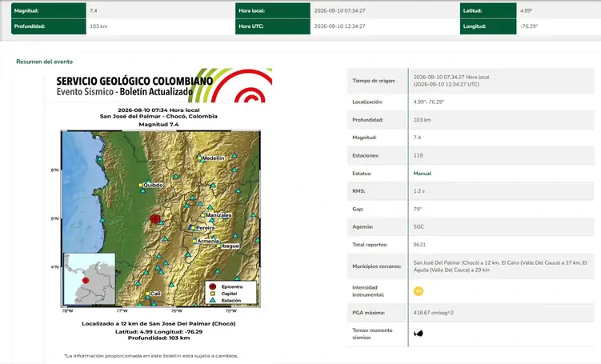Viewport: 601px width, 364px height.
Task: Click the 2026-08-10 12:34:27 UTC value in the top bar
Action: point(339,26)
